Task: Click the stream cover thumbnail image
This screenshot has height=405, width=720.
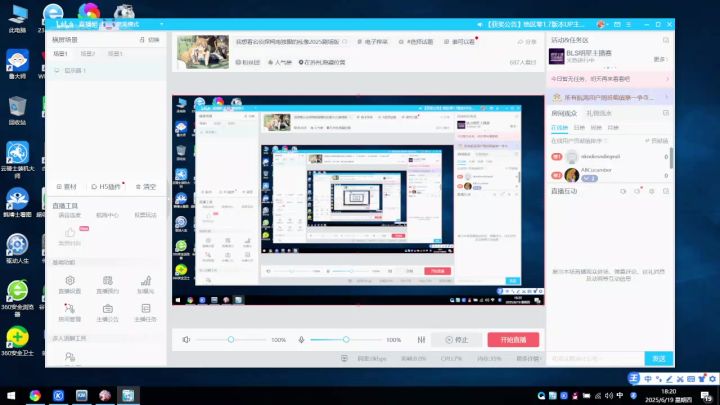Action: click(203, 52)
